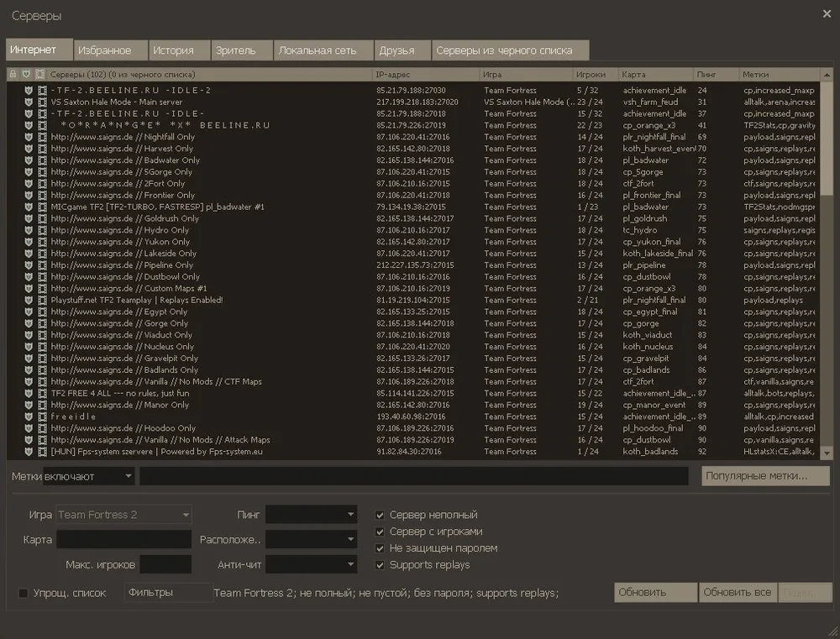Viewport: 840px width, 639px height.
Task: Click replay film icon of MICgame TF2 server
Action: pos(41,207)
